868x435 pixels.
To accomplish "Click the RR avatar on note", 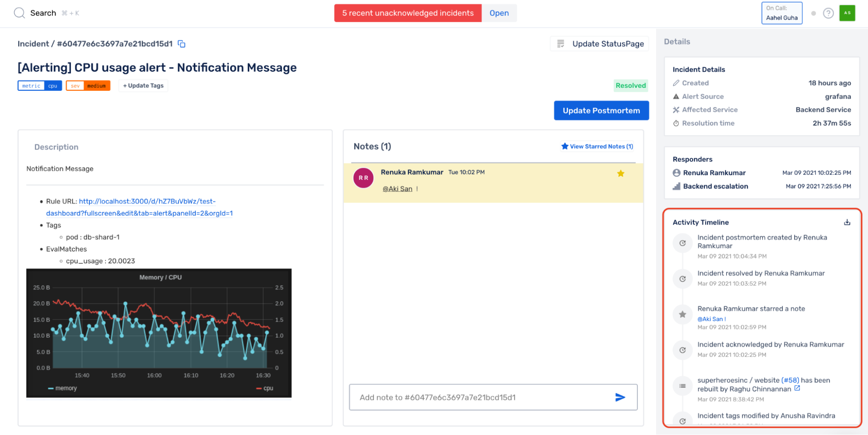I will pyautogui.click(x=363, y=178).
